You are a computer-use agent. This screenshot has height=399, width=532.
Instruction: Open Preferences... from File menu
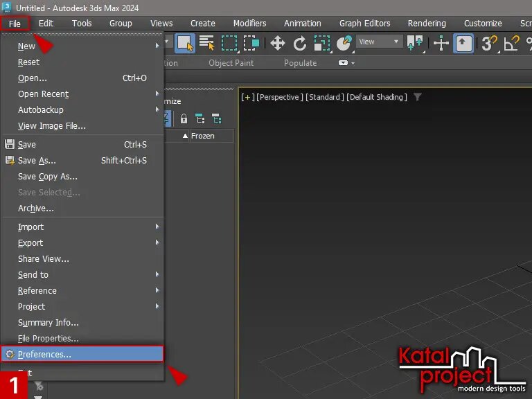click(x=82, y=354)
